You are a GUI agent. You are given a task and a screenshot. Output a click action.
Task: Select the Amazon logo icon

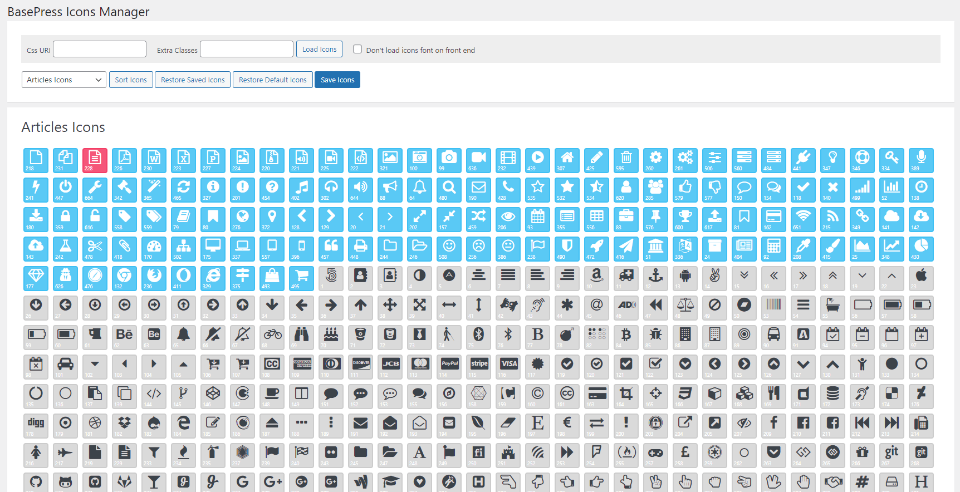pyautogui.click(x=597, y=276)
